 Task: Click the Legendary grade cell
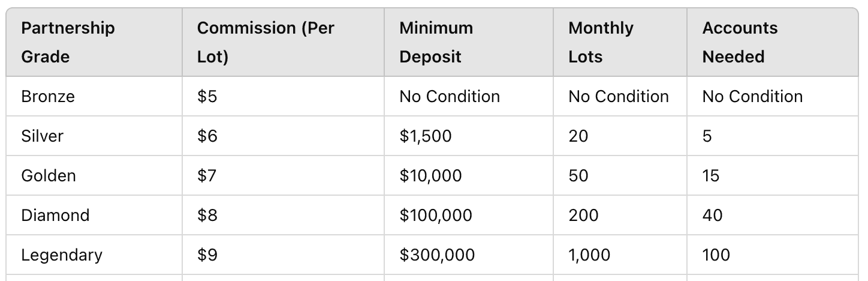(x=62, y=255)
